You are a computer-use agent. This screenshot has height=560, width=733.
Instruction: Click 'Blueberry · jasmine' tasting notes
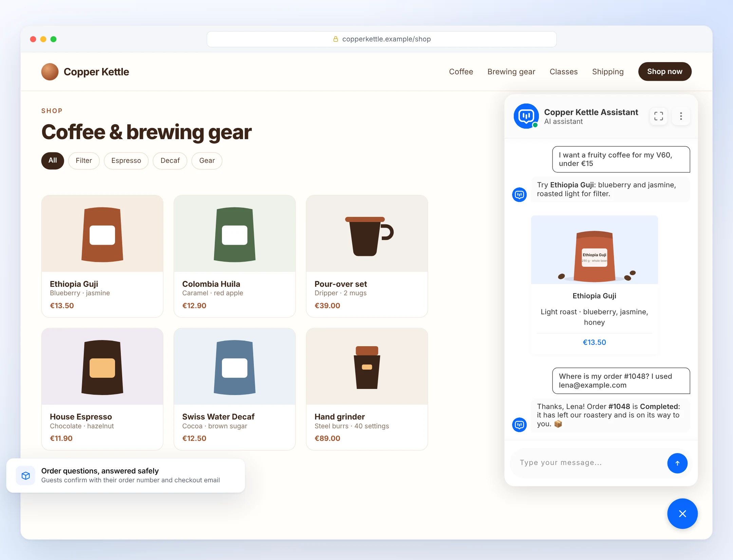(80, 293)
